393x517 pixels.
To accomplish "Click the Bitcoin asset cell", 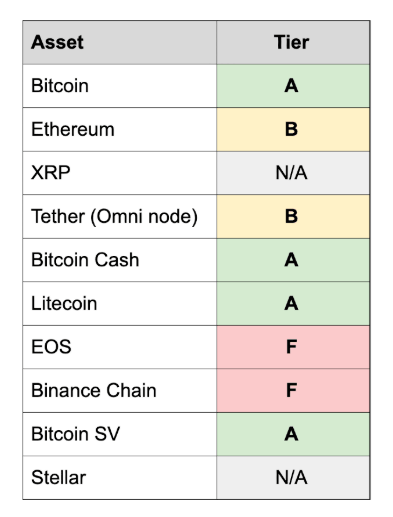I will [x=120, y=86].
